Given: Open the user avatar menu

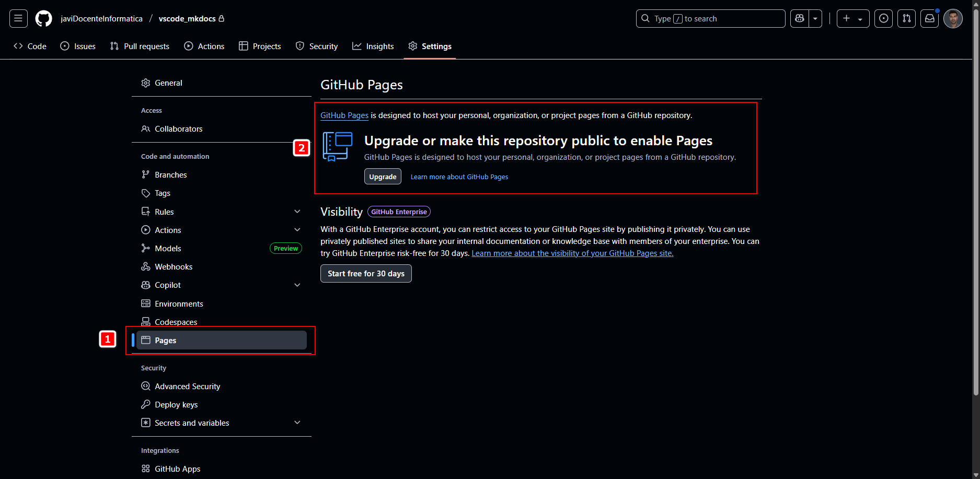Looking at the screenshot, I should (x=953, y=19).
